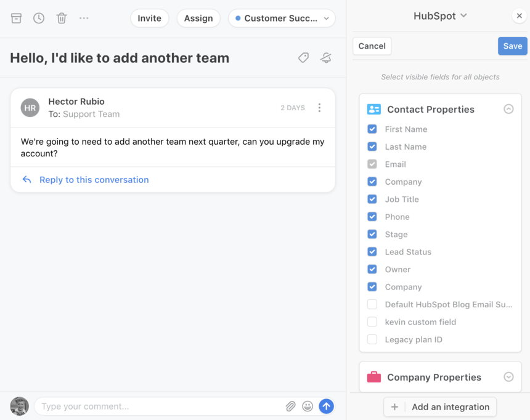This screenshot has height=420, width=530.
Task: Click the greyed Email checkbox
Action: (372, 164)
